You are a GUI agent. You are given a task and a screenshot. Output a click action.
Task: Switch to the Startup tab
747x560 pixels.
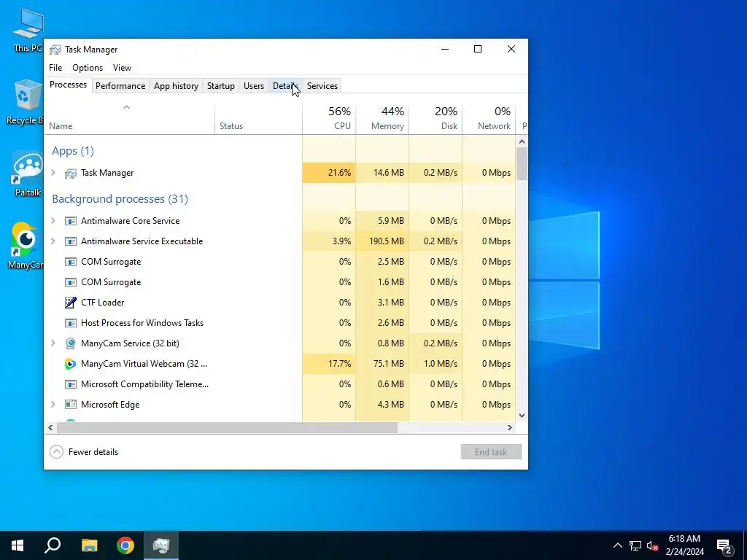pyautogui.click(x=220, y=86)
